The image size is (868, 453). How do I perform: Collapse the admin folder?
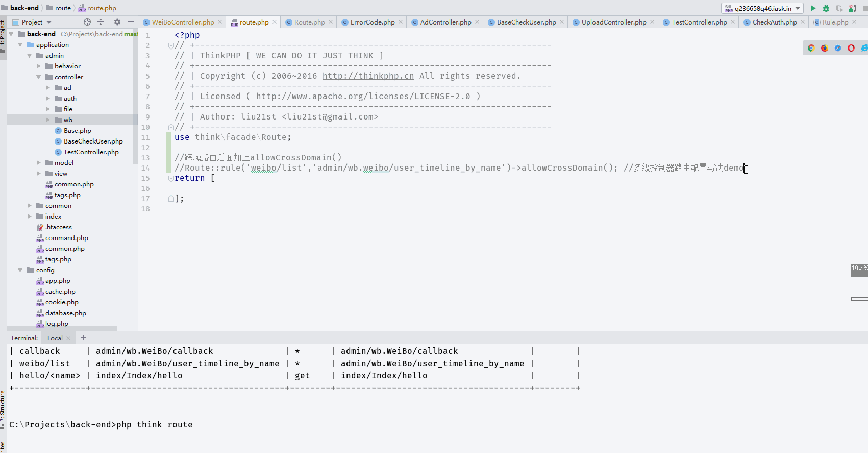click(x=30, y=55)
